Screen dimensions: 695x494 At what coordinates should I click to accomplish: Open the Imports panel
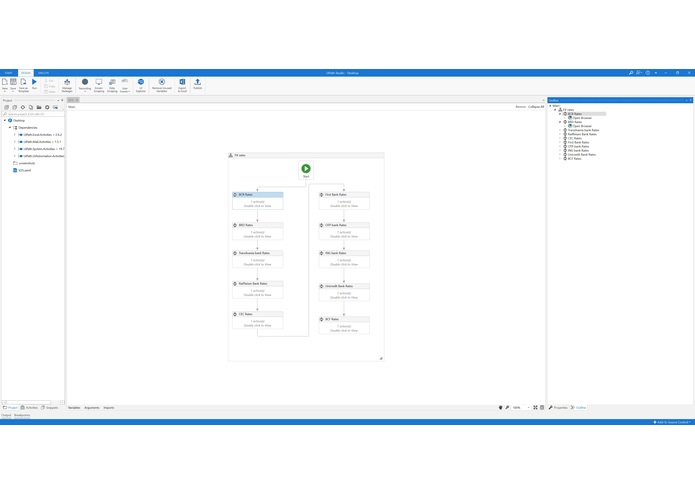click(109, 408)
